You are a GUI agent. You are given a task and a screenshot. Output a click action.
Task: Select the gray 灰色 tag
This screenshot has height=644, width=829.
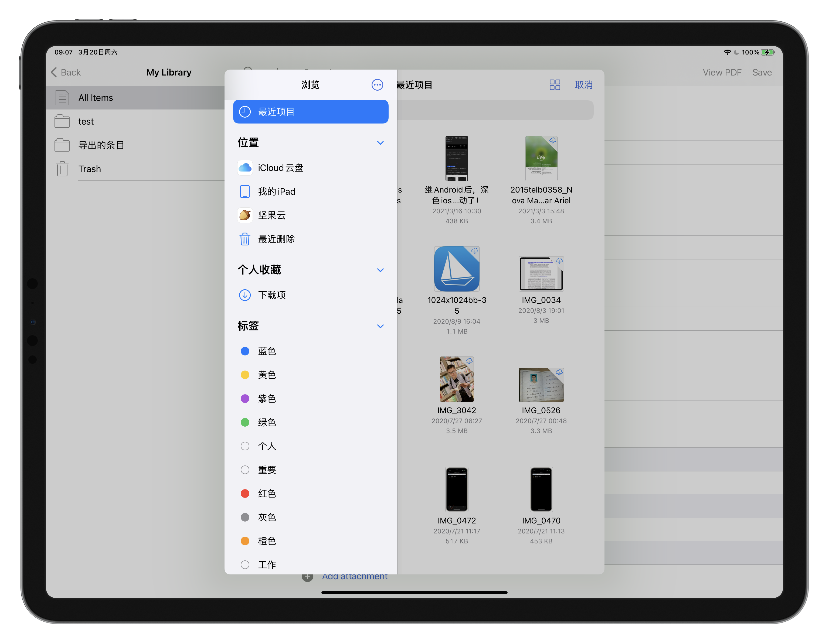pyautogui.click(x=311, y=517)
